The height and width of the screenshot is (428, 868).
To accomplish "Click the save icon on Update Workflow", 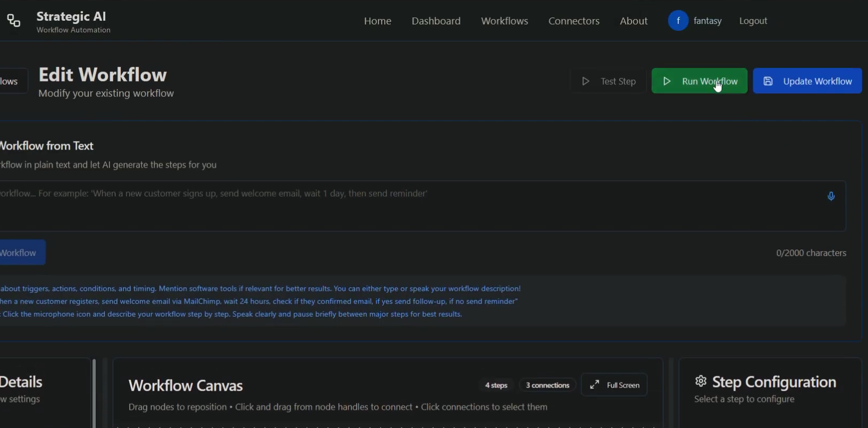I will (x=768, y=81).
